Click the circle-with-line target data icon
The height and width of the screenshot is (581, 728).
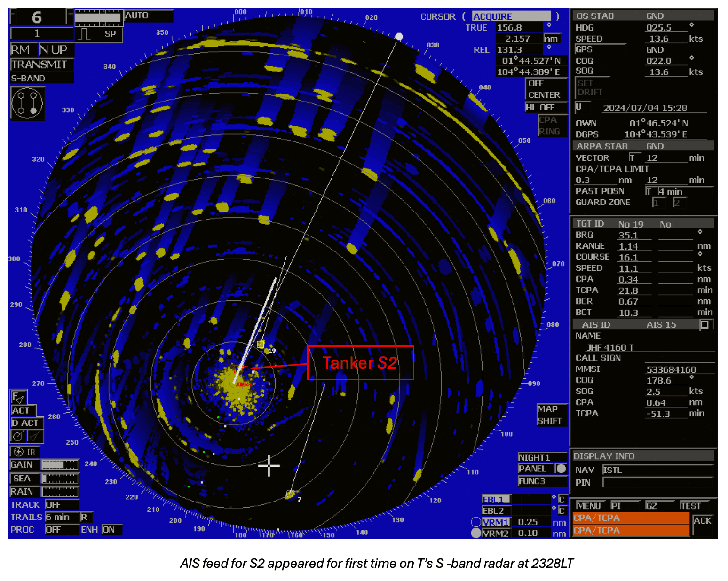pyautogui.click(x=18, y=437)
